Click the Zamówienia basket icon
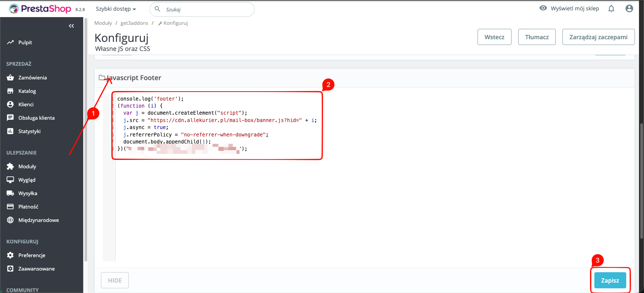 10,77
